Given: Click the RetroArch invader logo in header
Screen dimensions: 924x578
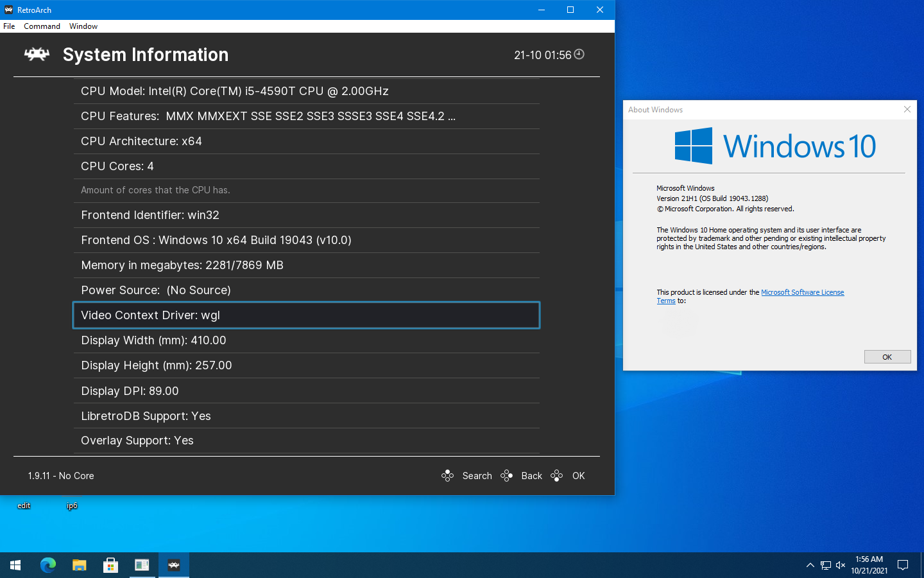Looking at the screenshot, I should click(x=37, y=55).
